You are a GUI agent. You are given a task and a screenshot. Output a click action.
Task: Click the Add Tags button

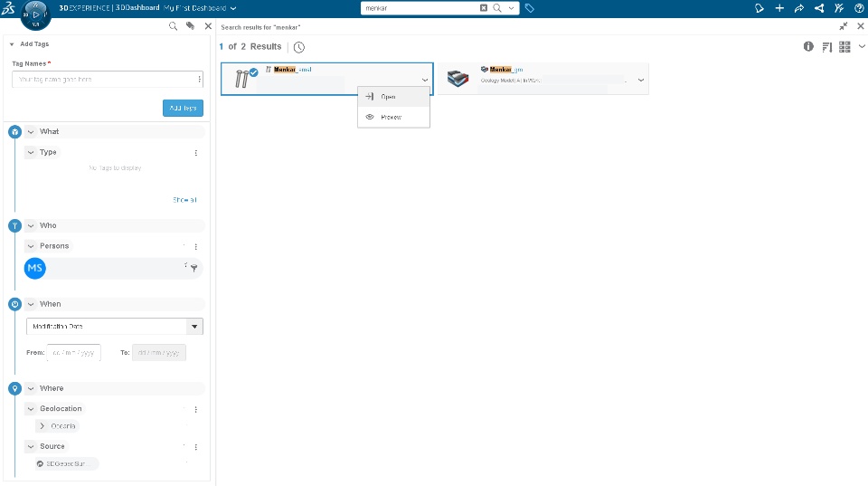[183, 108]
